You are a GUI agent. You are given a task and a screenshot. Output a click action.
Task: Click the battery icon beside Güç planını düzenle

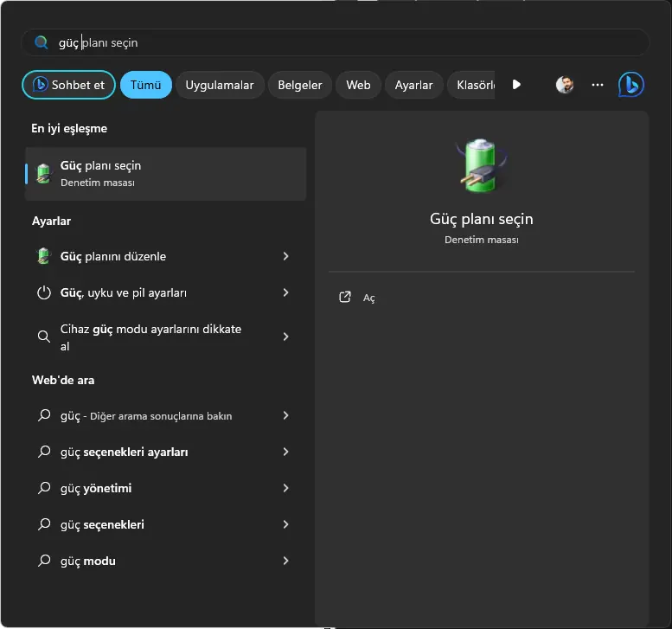[44, 256]
